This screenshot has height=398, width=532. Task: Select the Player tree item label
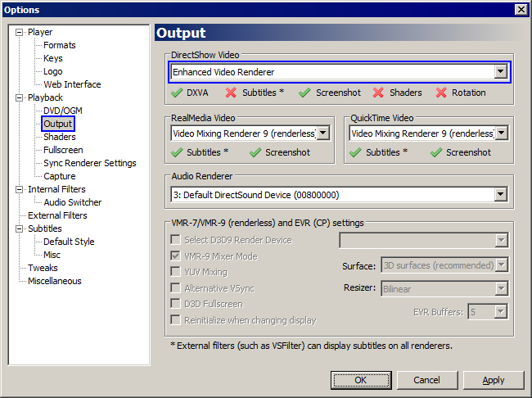click(x=40, y=32)
